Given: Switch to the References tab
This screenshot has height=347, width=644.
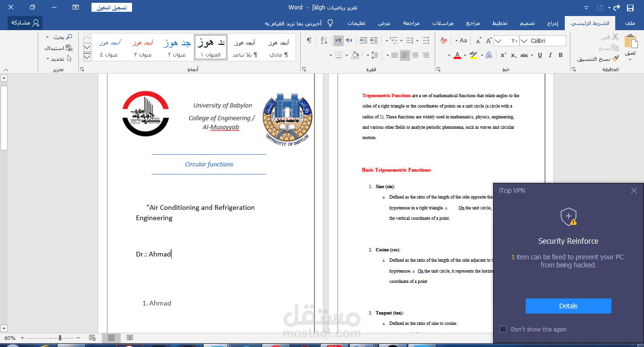Looking at the screenshot, I should (x=473, y=23).
